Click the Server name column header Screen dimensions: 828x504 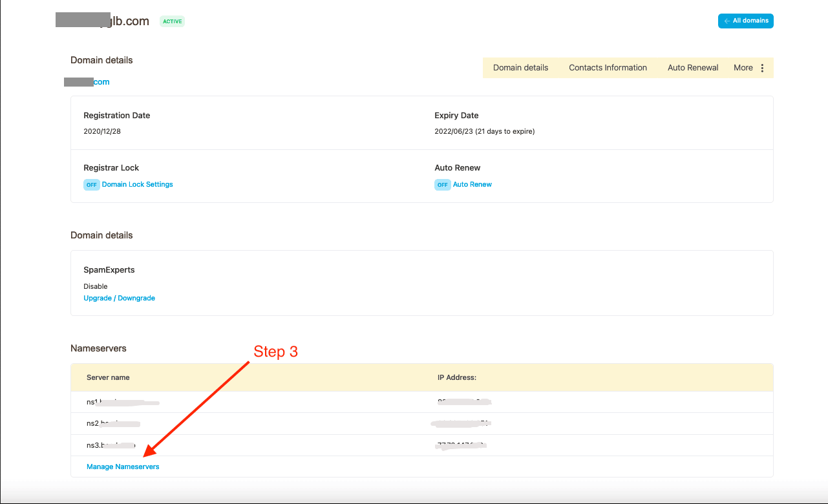[108, 377]
